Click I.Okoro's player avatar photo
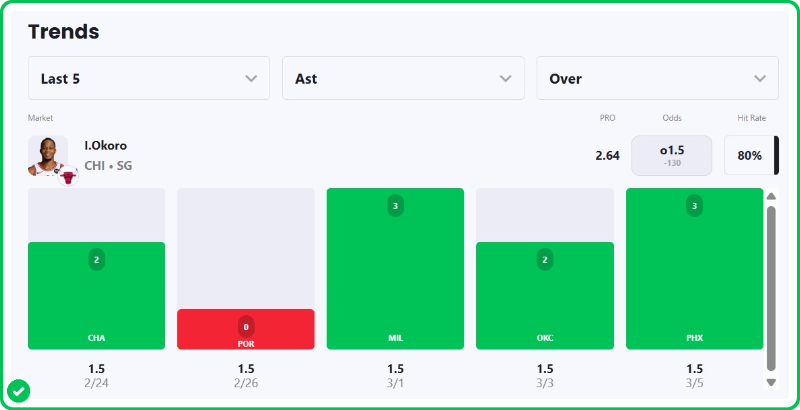The height and width of the screenshot is (410, 800). [x=48, y=155]
